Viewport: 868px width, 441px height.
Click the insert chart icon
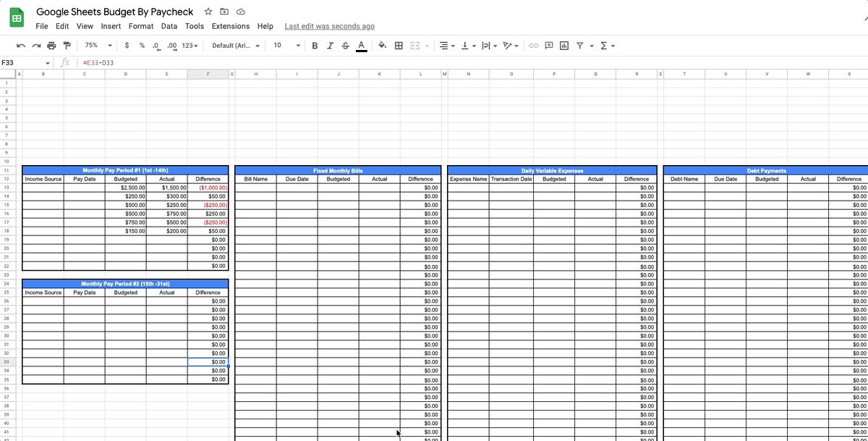coord(564,46)
